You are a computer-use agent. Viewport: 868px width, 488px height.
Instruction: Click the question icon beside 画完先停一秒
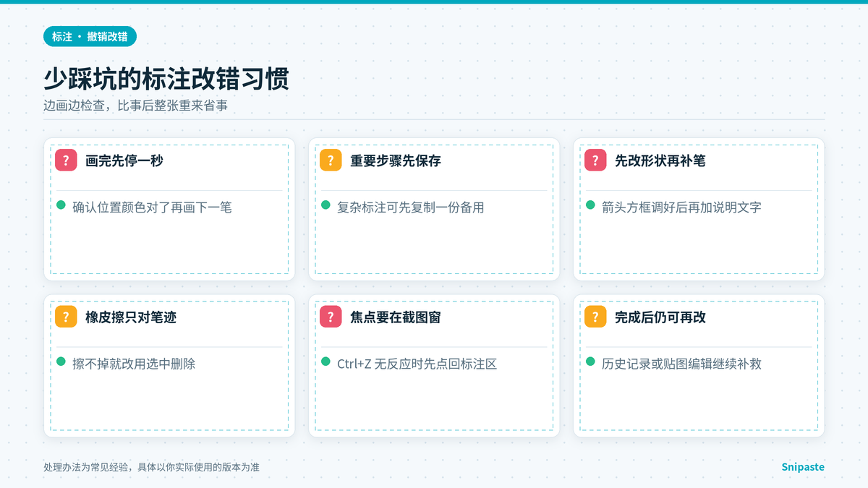click(x=66, y=160)
